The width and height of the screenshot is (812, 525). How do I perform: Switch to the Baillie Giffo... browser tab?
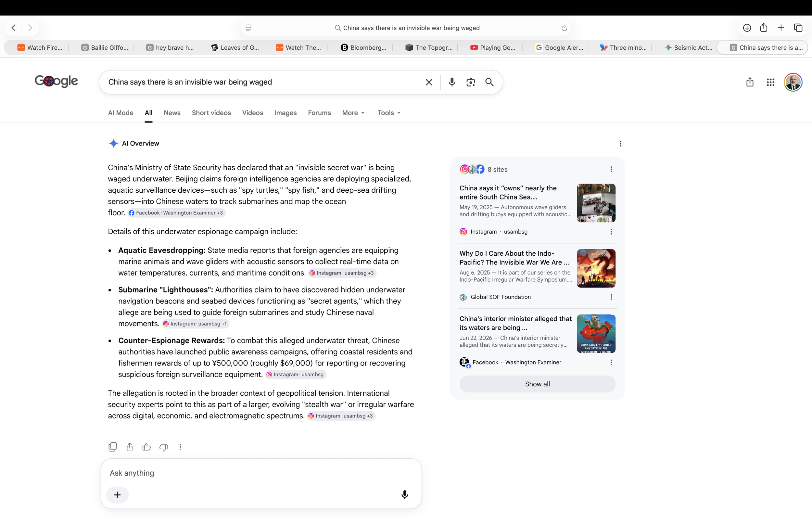tap(105, 48)
